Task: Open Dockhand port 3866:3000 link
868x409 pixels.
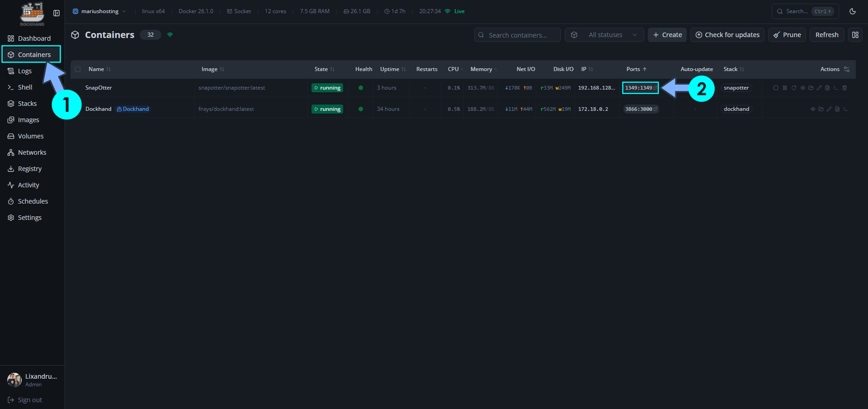Action: pos(641,109)
